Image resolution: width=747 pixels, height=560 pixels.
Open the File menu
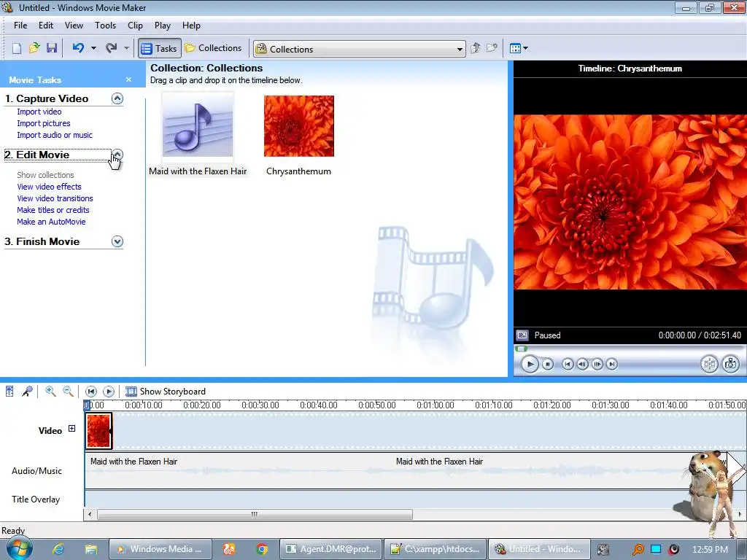click(x=20, y=26)
